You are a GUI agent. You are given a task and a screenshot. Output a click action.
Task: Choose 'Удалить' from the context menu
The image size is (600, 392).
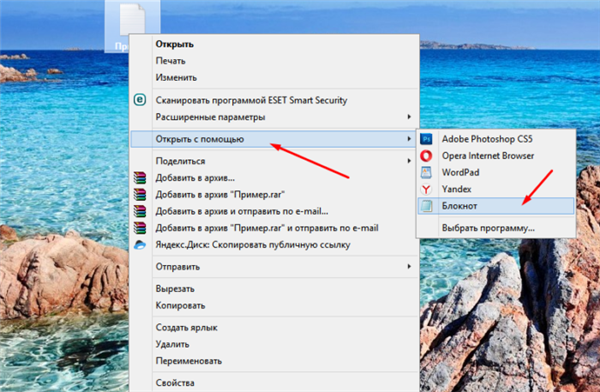pyautogui.click(x=275, y=344)
